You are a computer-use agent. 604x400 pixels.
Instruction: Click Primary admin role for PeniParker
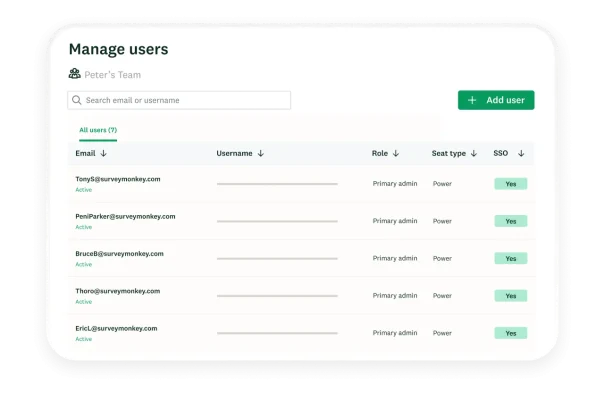[395, 221]
